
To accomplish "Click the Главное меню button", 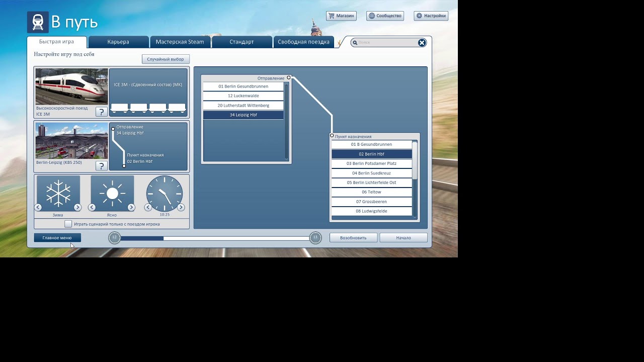I will click(x=57, y=238).
